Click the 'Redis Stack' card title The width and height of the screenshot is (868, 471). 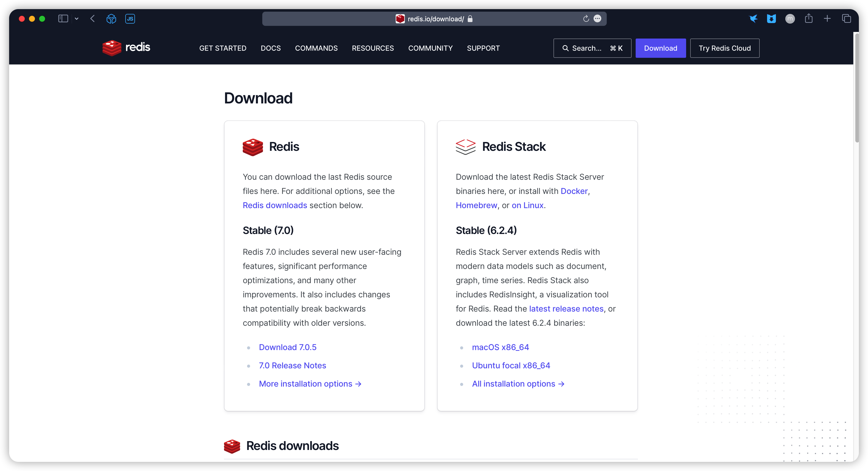[514, 147]
